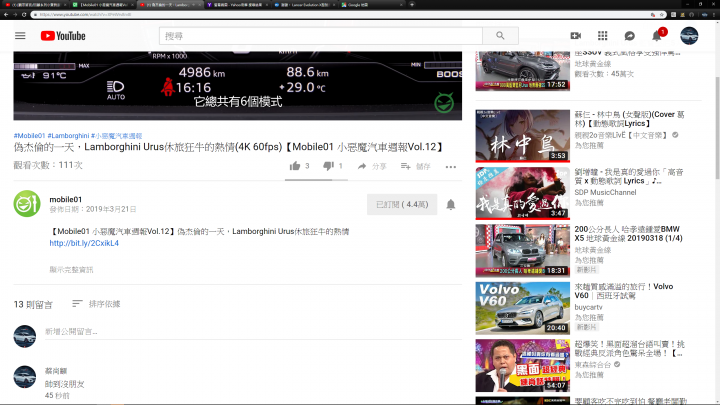Screen dimensions: 720x405
Task: Click the browser back arrow
Action: pyautogui.click(x=6, y=15)
